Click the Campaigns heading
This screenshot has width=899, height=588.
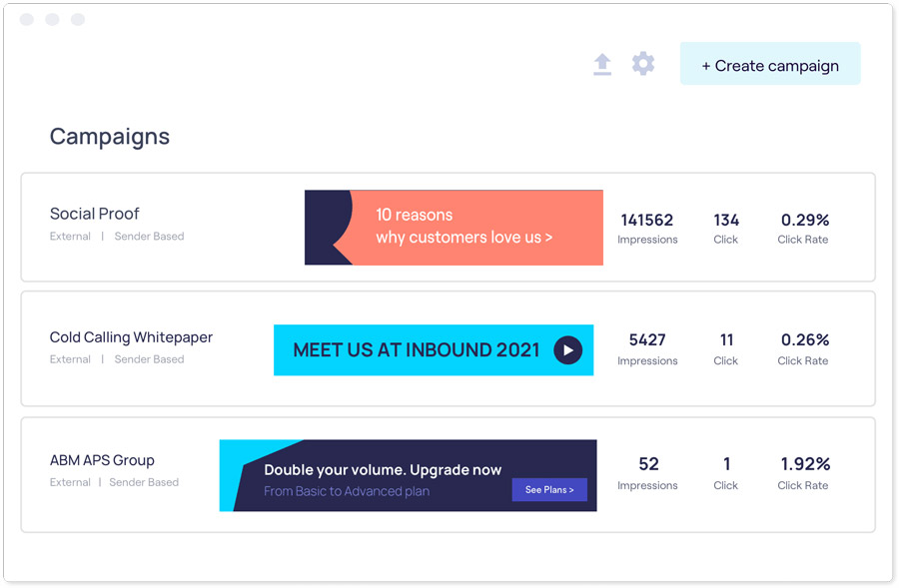tap(110, 137)
